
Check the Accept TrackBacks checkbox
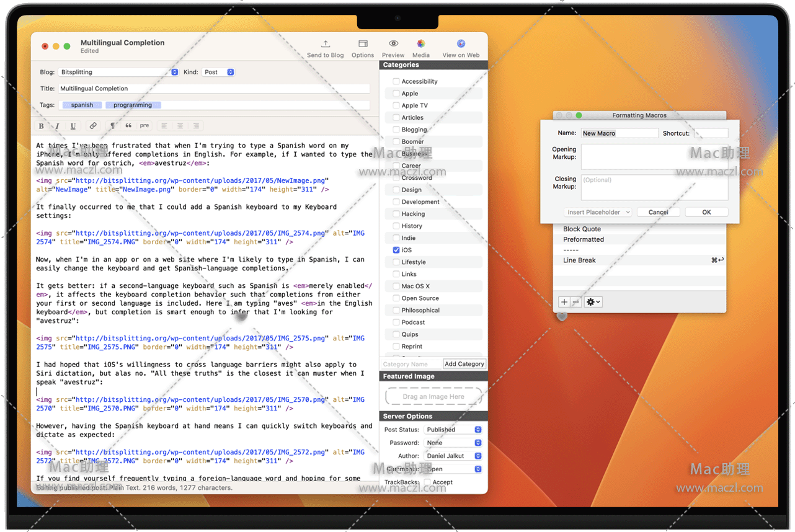427,482
